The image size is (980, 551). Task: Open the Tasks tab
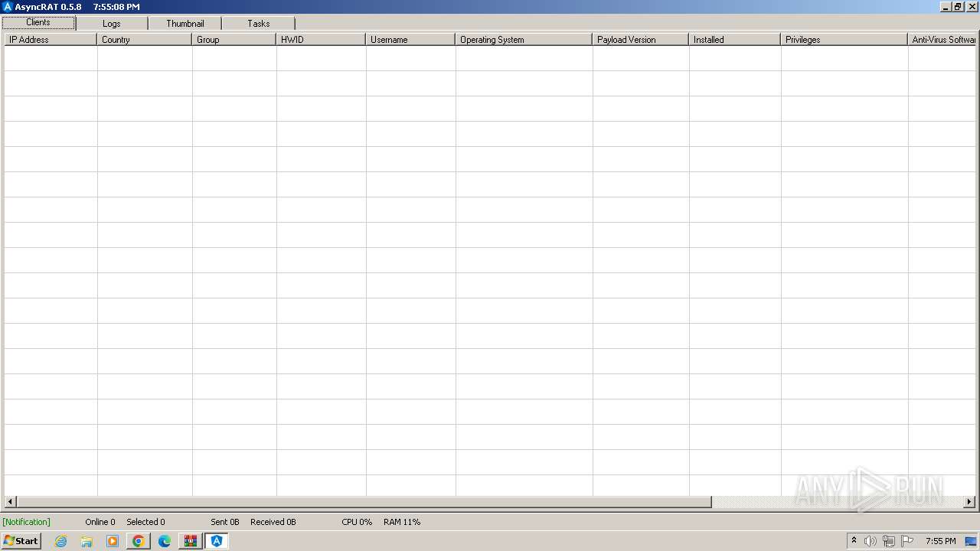(259, 24)
